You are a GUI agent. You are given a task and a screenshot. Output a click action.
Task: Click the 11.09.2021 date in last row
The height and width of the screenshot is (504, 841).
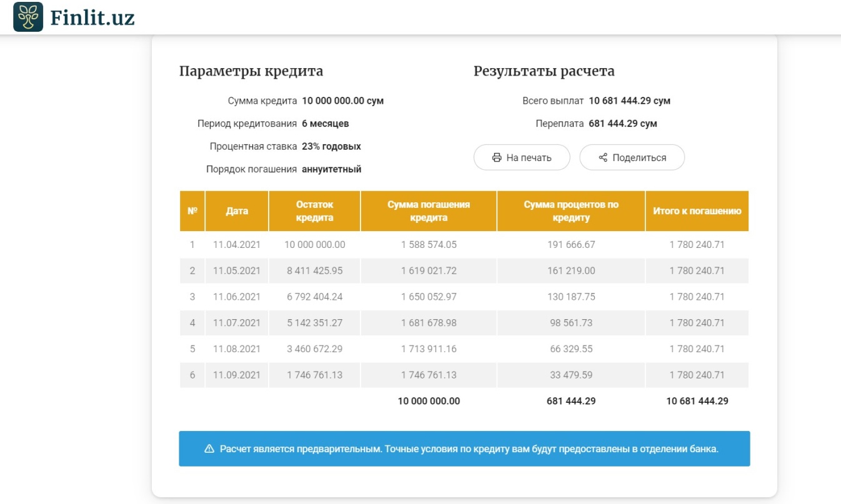237,375
